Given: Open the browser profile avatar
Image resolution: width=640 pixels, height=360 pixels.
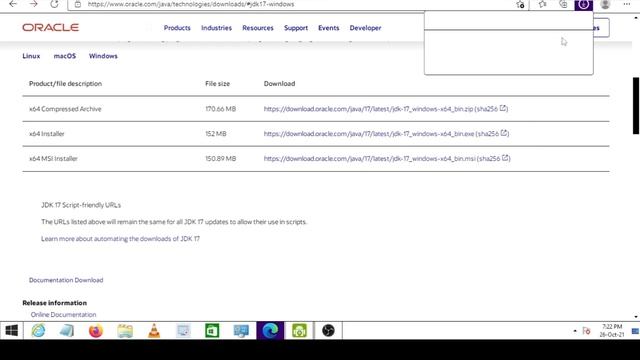Looking at the screenshot, I should click(605, 4).
